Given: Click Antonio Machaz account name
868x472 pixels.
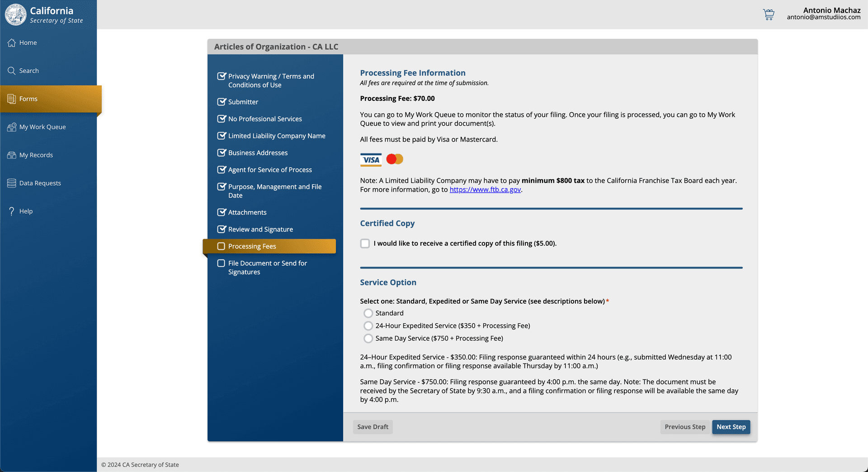Looking at the screenshot, I should point(831,10).
